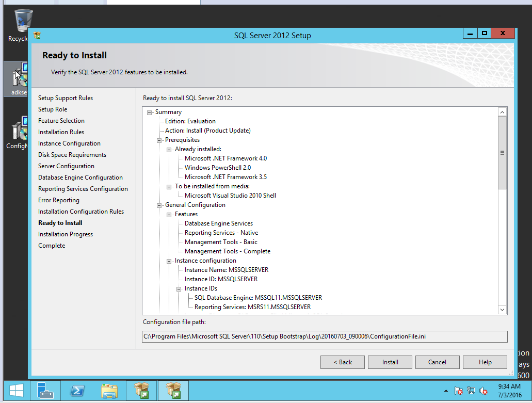The image size is (532, 403).
Task: Collapse the Prerequisites node
Action: click(159, 140)
